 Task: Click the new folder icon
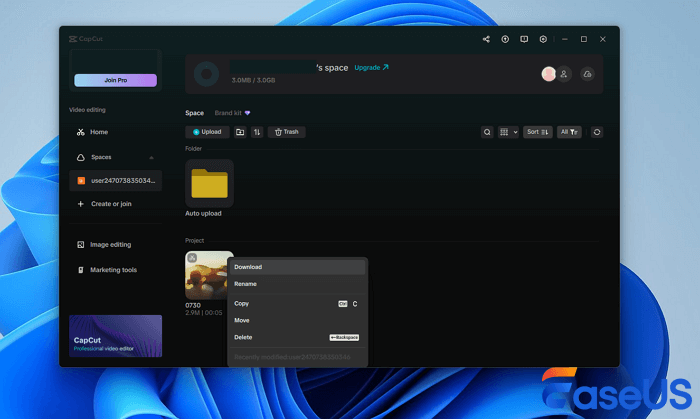240,132
